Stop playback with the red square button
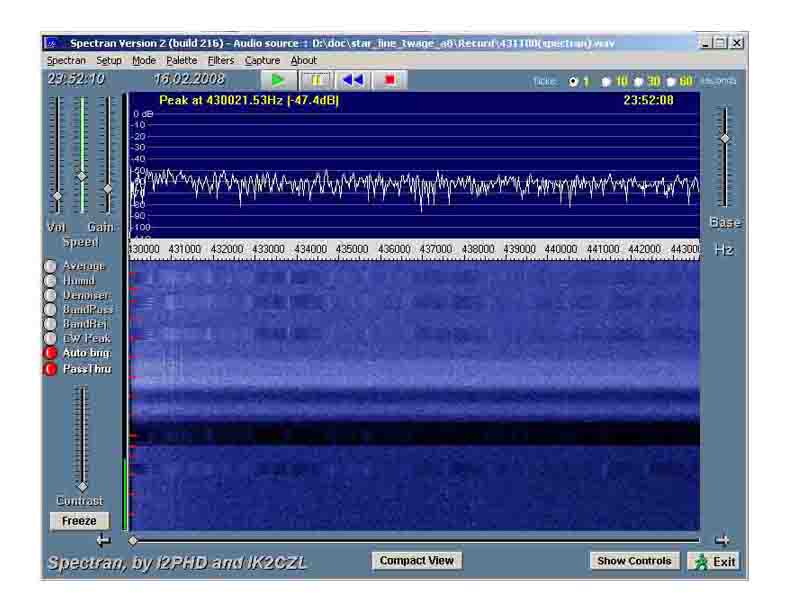Screen dimensions: 788x612 (x=389, y=80)
